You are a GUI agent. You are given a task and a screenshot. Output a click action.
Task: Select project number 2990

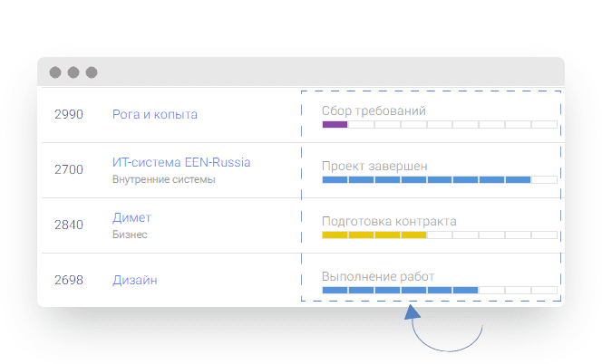click(x=69, y=114)
